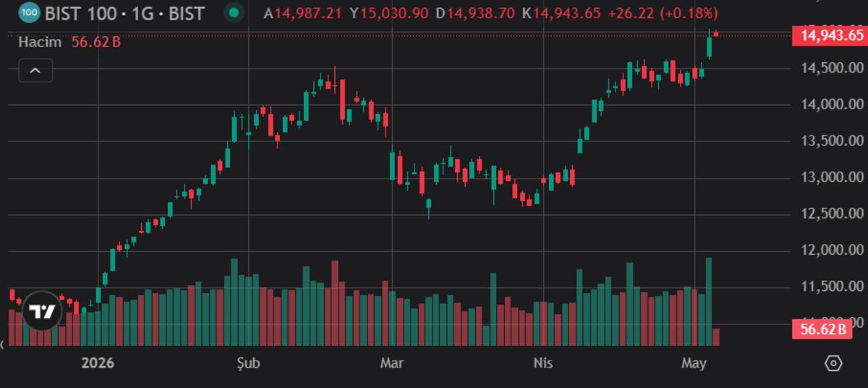Click the close value K14,943.65
Image resolution: width=868 pixels, height=388 pixels.
[x=561, y=13]
